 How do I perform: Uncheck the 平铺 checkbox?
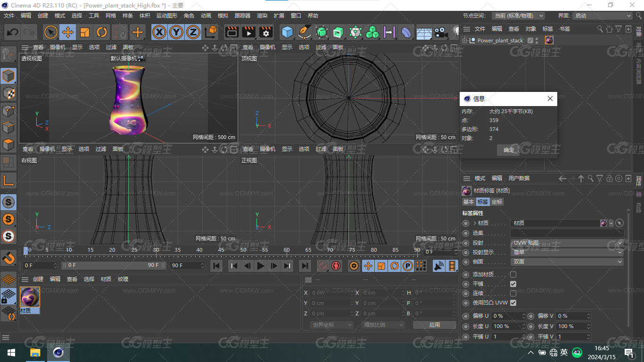[513, 284]
